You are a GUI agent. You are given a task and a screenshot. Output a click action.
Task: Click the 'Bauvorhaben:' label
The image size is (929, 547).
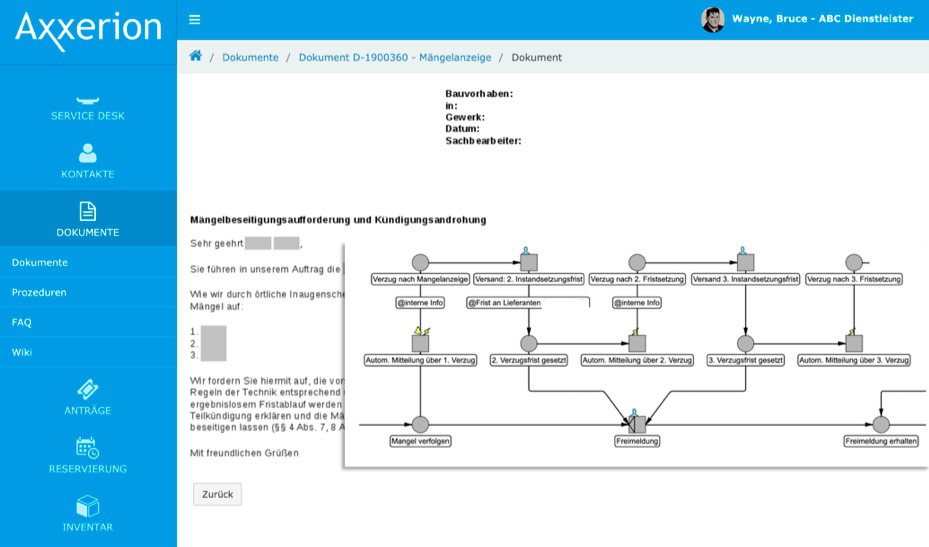(x=479, y=94)
